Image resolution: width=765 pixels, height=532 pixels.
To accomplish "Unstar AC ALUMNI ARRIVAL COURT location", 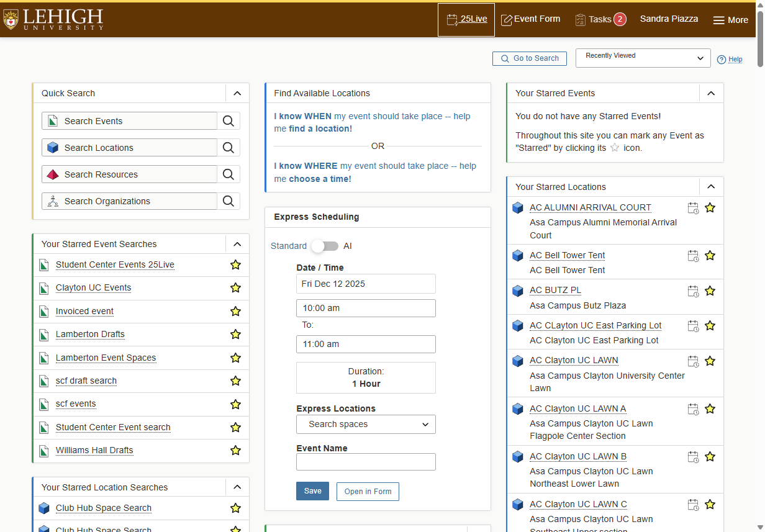I will [710, 207].
